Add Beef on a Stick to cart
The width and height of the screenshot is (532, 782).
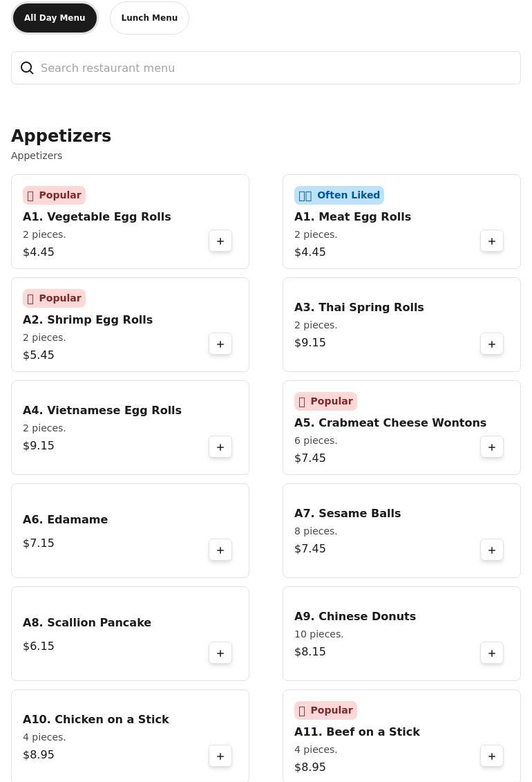492,756
